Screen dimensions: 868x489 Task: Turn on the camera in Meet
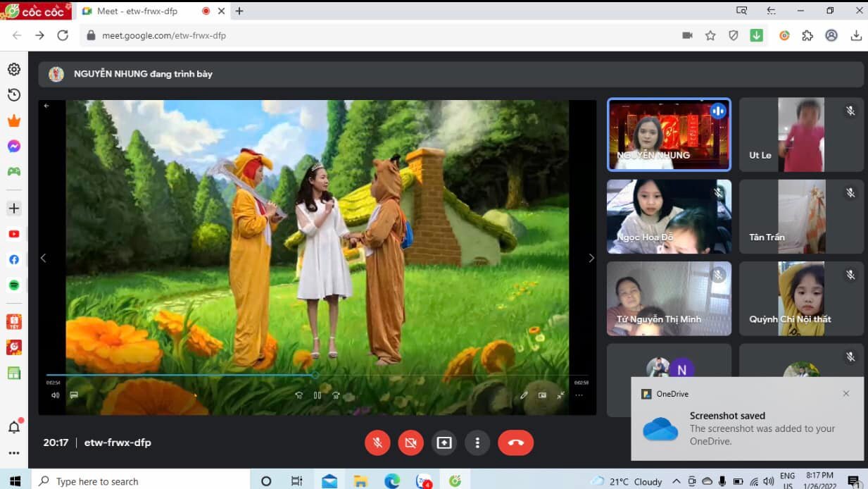coord(410,442)
